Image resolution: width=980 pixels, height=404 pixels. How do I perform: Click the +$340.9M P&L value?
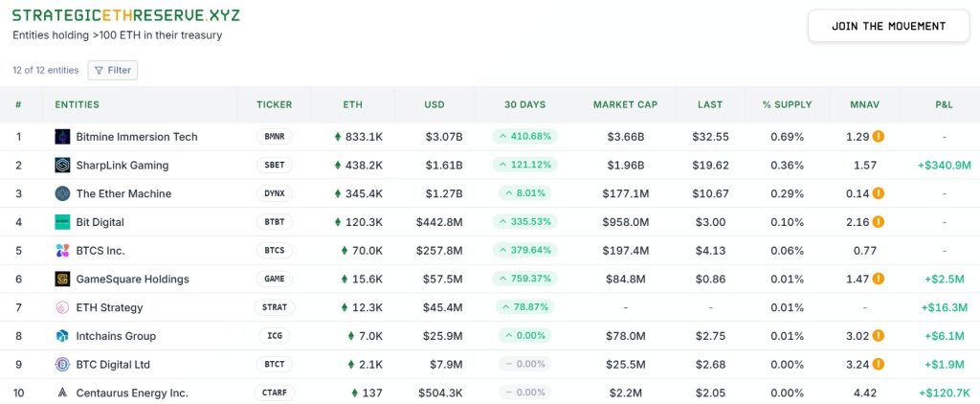(x=945, y=165)
